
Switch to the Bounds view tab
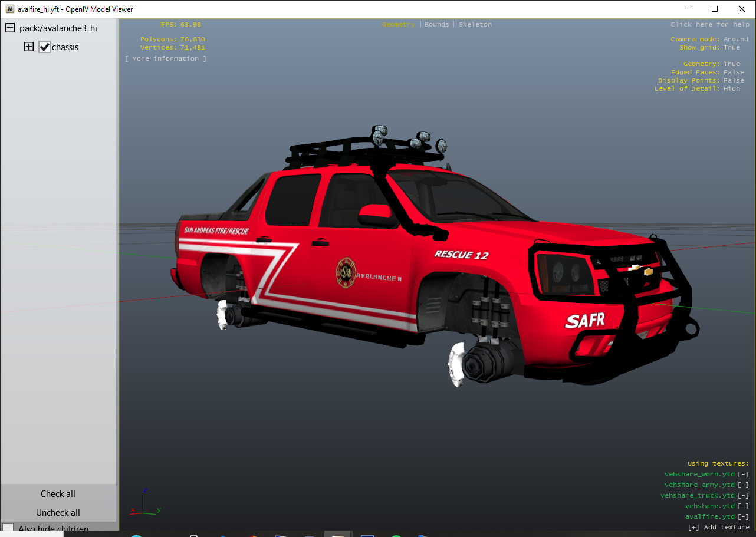coord(436,24)
